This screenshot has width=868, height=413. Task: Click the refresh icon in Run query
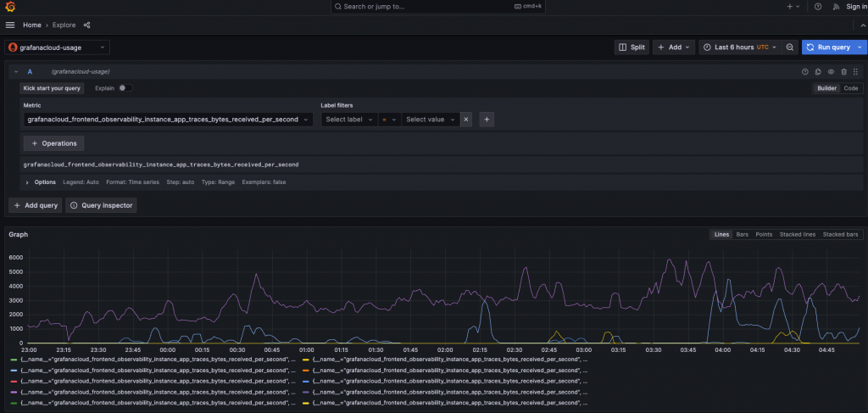[810, 47]
